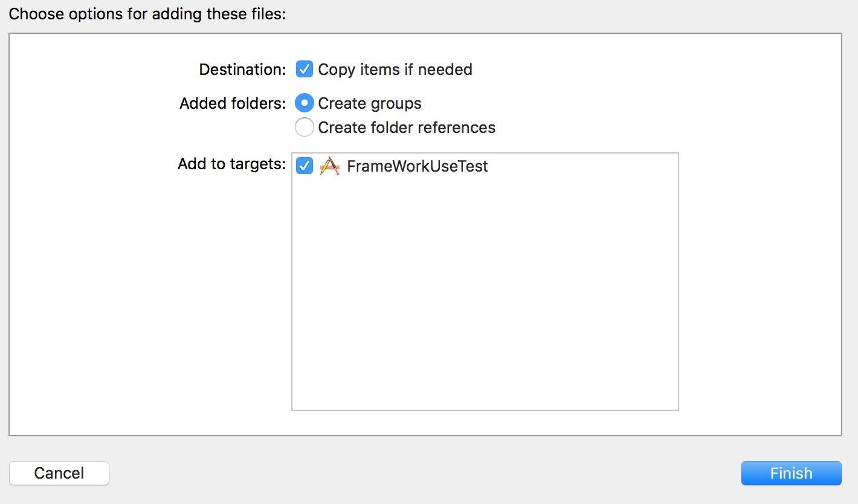Cancel the add files dialog
Screen dimensions: 858x504
tap(59, 473)
